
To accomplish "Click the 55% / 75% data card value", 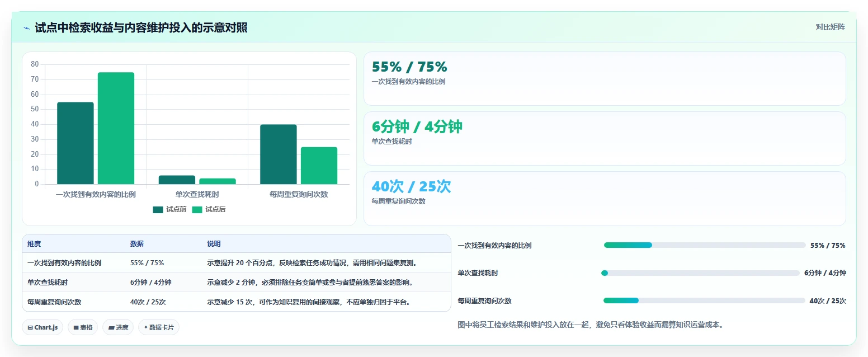I will [409, 67].
